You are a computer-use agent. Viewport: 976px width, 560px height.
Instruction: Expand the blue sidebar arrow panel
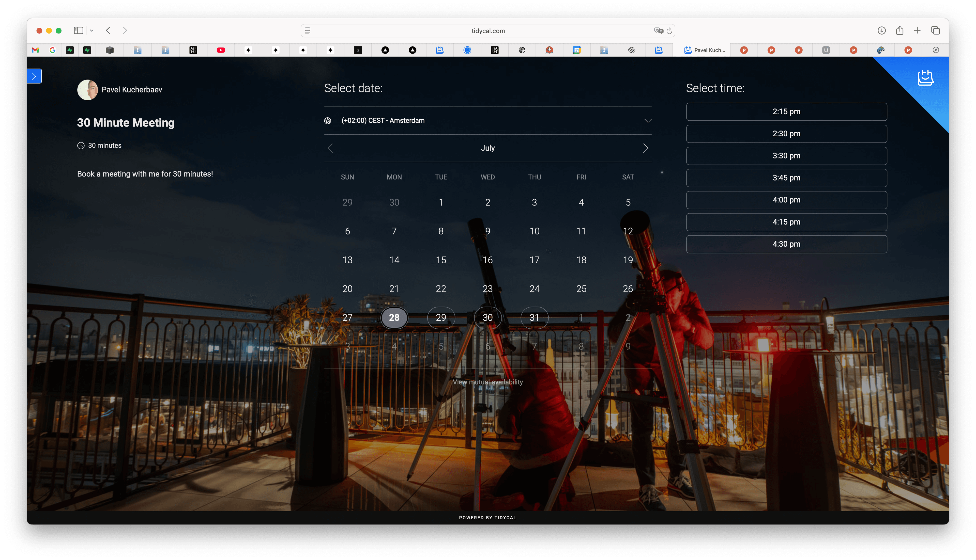point(34,76)
